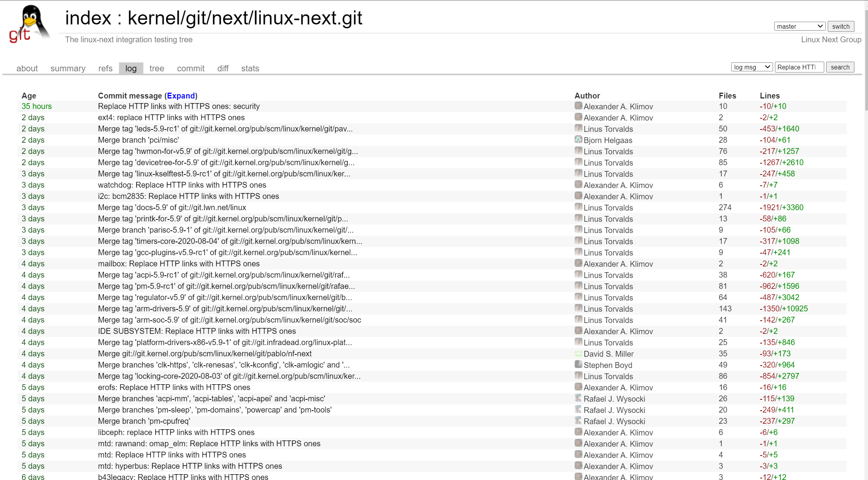Open the commit tab
Image resolution: width=868 pixels, height=480 pixels.
191,68
